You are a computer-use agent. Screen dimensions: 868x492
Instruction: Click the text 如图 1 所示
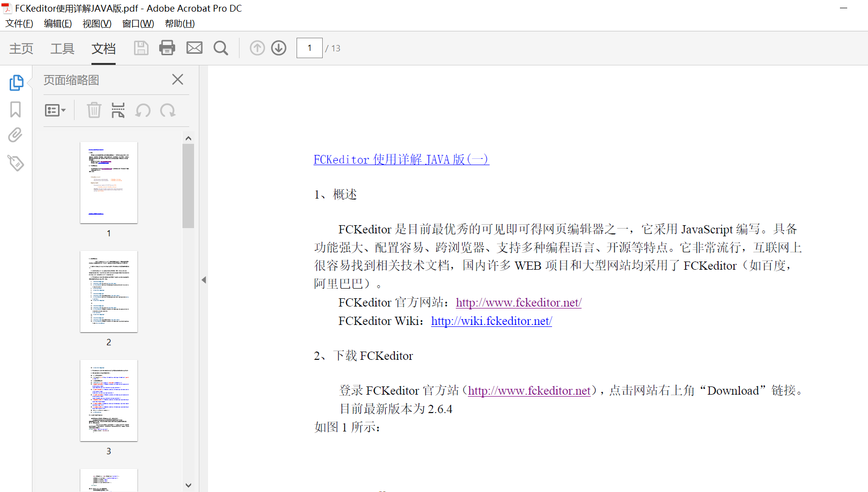[x=347, y=427]
